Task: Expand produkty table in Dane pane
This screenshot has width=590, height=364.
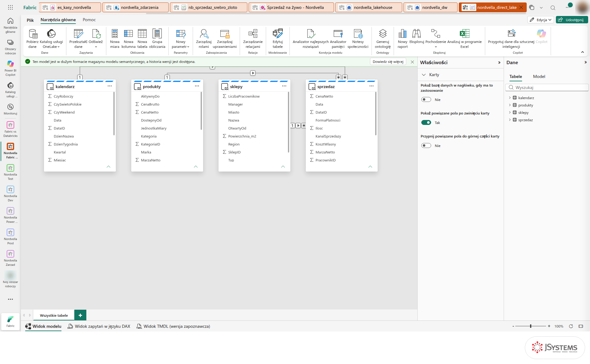Action: tap(510, 105)
